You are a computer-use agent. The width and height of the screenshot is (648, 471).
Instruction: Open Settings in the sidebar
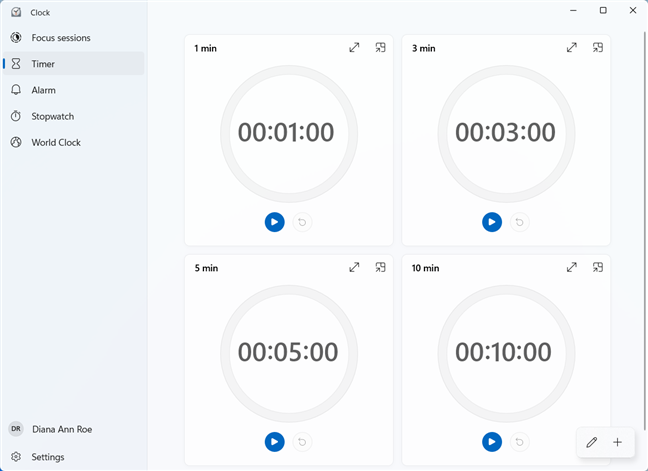point(47,457)
